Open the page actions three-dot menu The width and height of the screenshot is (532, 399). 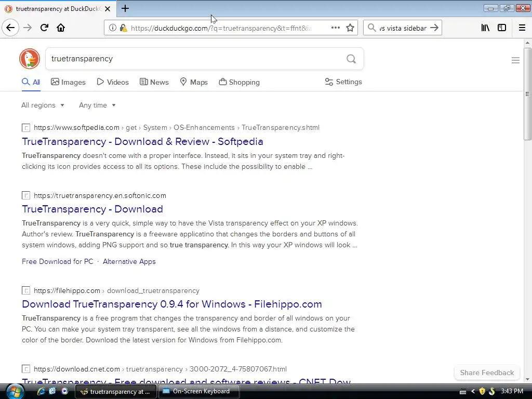tap(336, 28)
